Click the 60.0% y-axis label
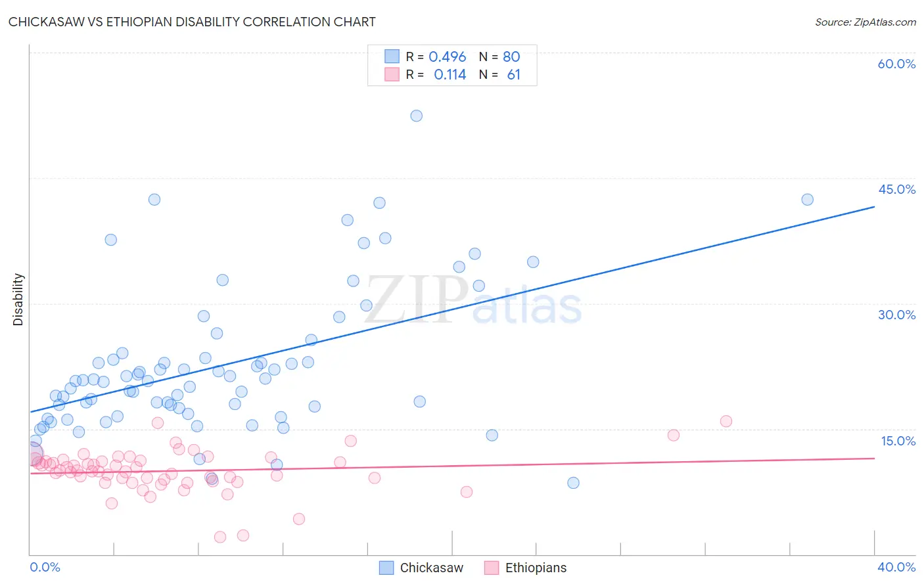924x586 pixels. click(x=896, y=64)
